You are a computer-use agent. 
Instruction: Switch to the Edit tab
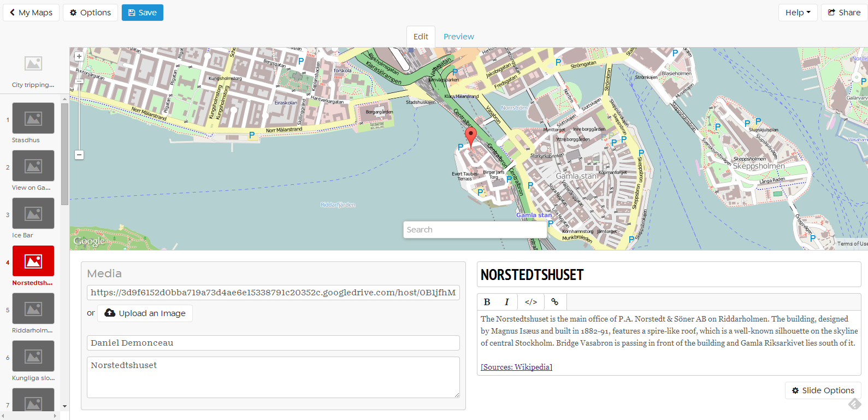[421, 37]
